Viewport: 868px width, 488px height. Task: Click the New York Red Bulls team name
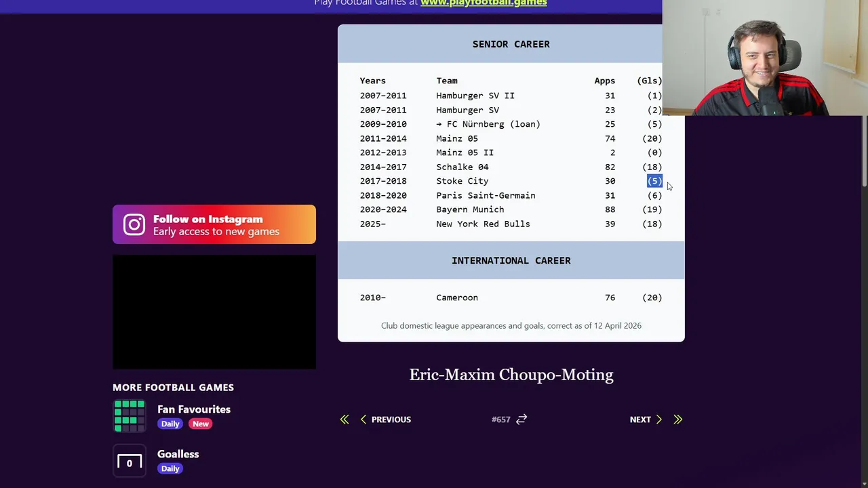point(483,224)
